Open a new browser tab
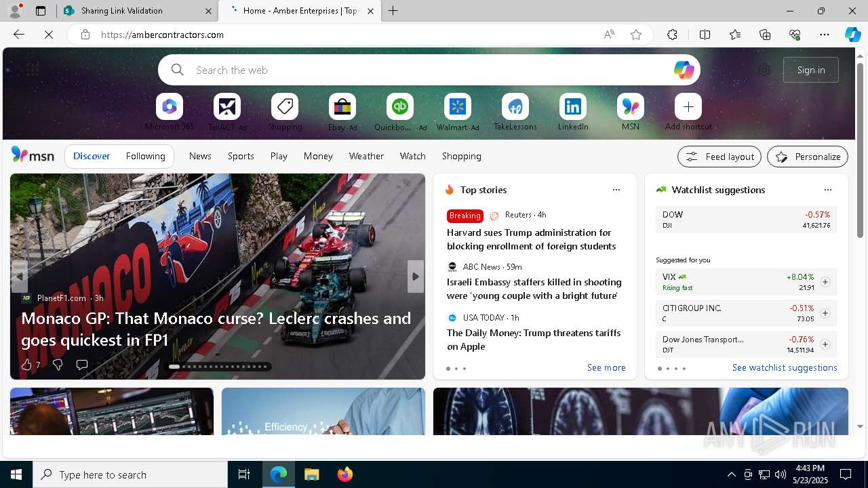The height and width of the screenshot is (488, 868). pos(393,11)
